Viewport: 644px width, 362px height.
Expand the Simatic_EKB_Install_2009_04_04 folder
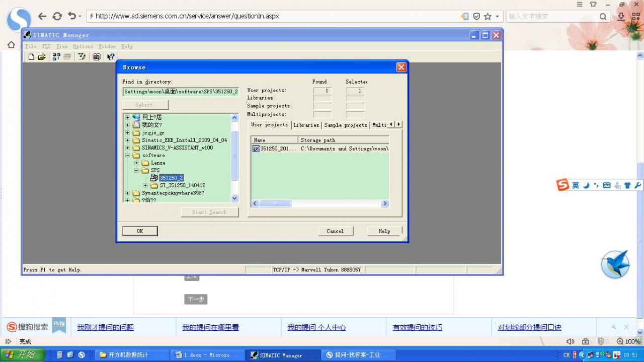click(x=128, y=140)
